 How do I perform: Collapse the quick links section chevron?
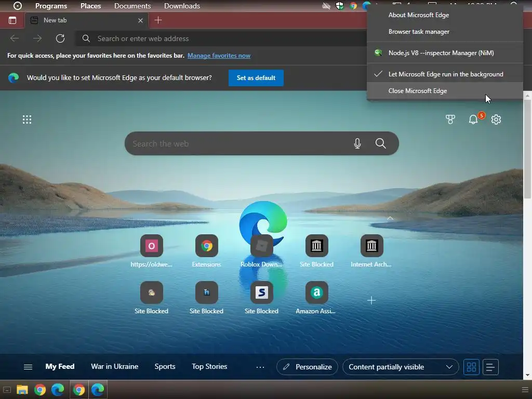coord(390,218)
